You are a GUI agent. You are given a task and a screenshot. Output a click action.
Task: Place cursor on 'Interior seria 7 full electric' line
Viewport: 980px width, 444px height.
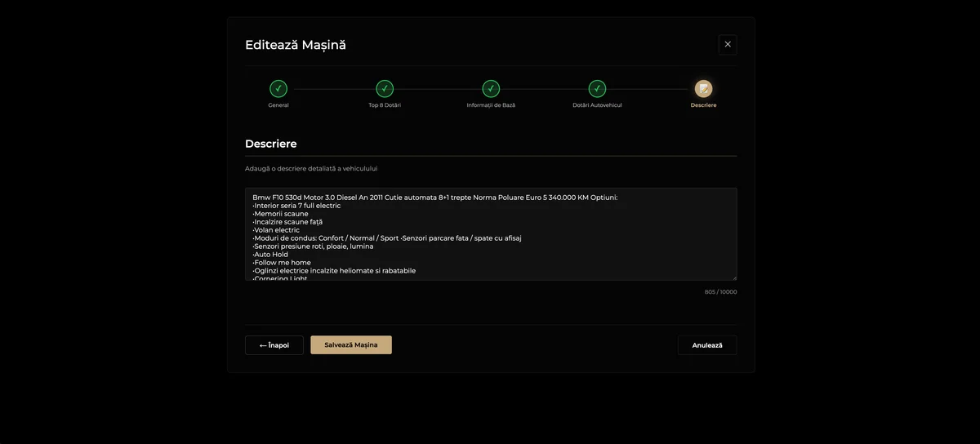click(297, 206)
